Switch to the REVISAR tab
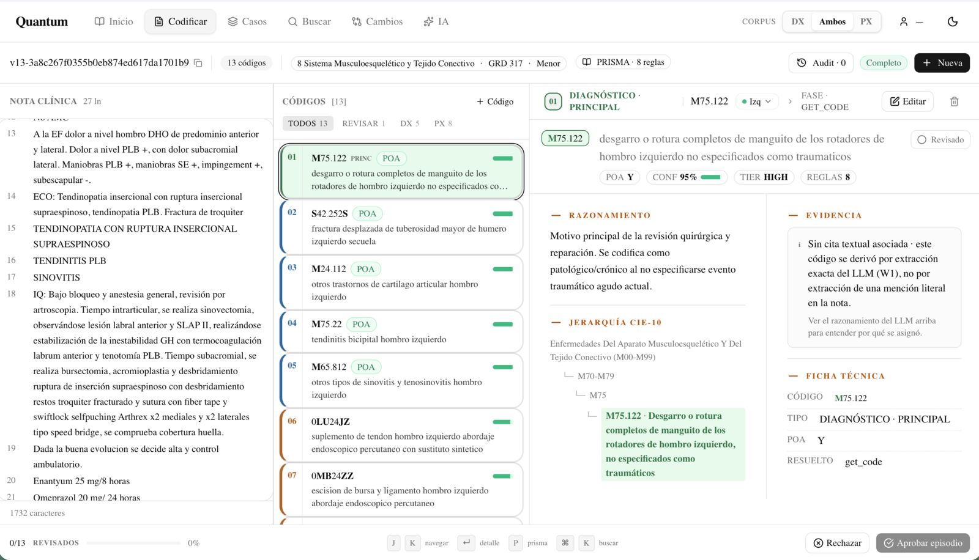Screen dimensions: 979x560 [x=363, y=123]
